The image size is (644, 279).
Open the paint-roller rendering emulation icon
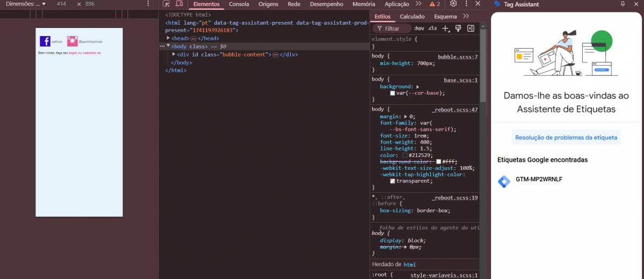coord(458,28)
